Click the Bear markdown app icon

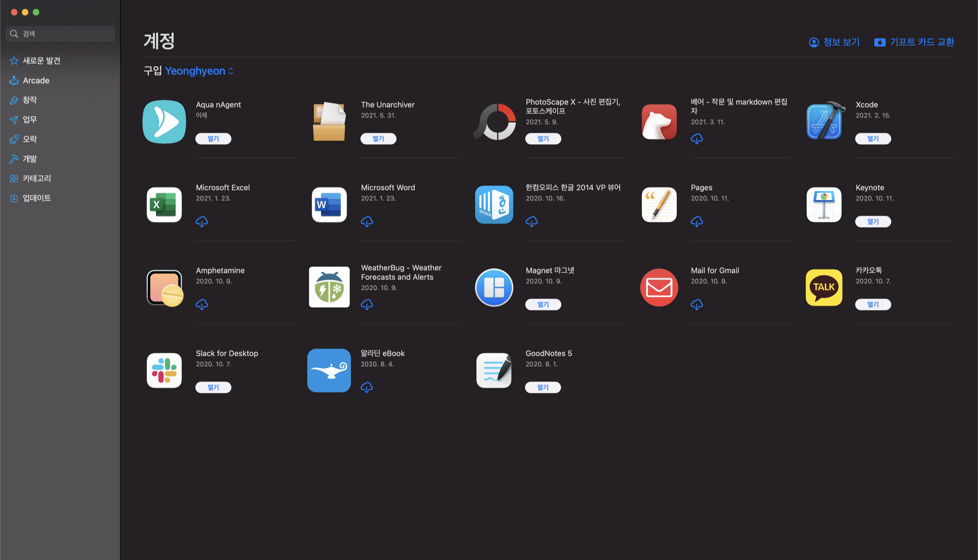[659, 122]
